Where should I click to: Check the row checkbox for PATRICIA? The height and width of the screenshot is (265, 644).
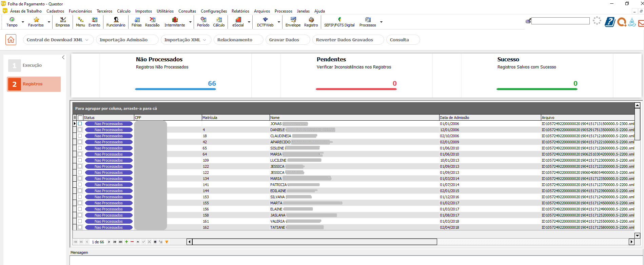(80, 185)
